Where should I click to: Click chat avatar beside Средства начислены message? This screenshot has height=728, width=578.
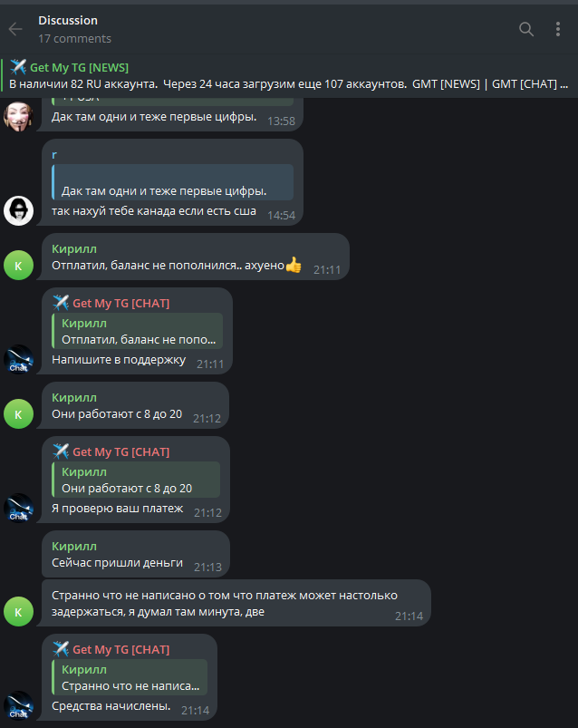click(x=18, y=705)
